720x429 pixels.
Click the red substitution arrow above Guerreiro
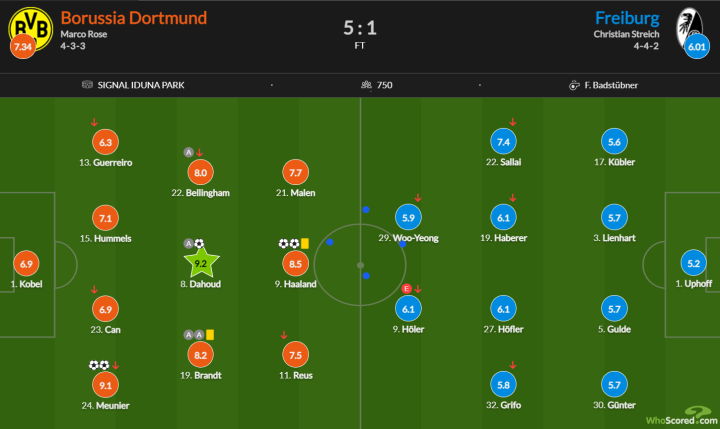click(93, 123)
